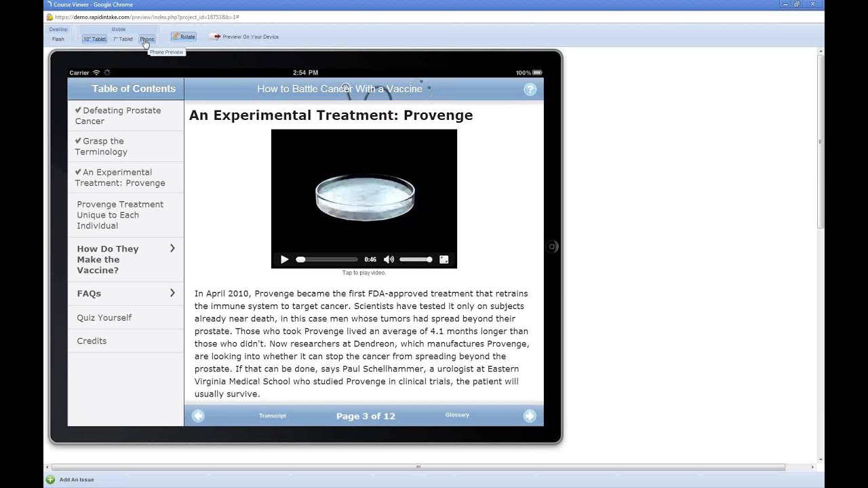Click the tablet home button

[552, 247]
